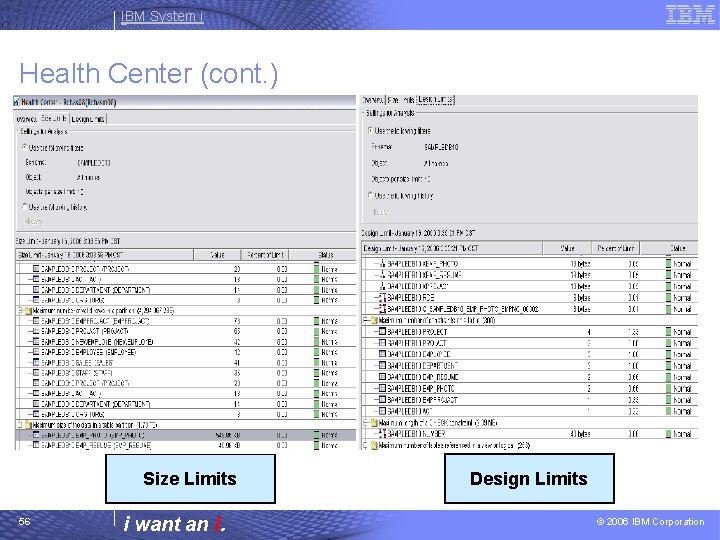This screenshot has width=720, height=540.
Task: Select 'Use the following history' radio in Size Limits panel
Action: 25,207
